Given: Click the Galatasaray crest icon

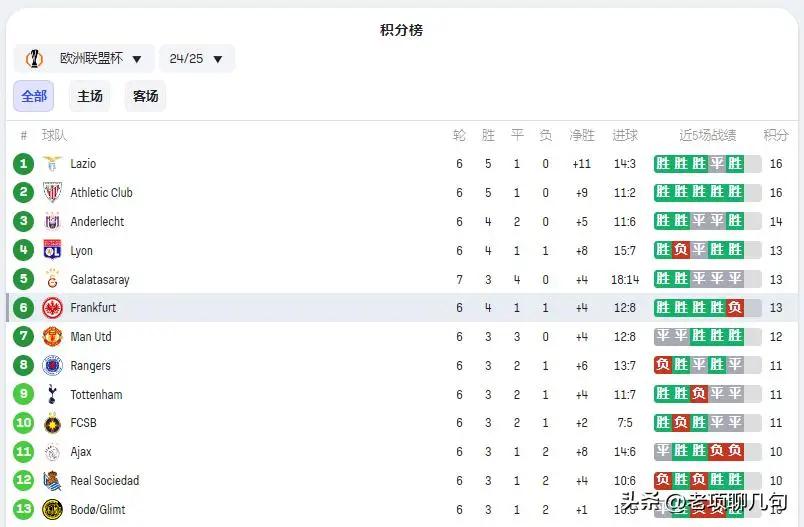Looking at the screenshot, I should coord(52,280).
